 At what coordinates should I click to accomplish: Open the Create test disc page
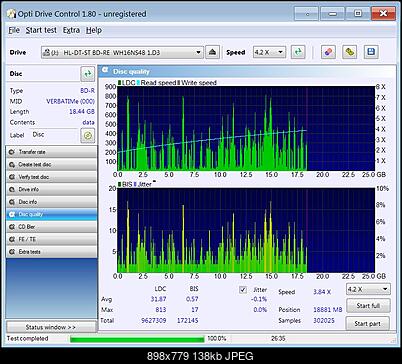click(x=52, y=164)
